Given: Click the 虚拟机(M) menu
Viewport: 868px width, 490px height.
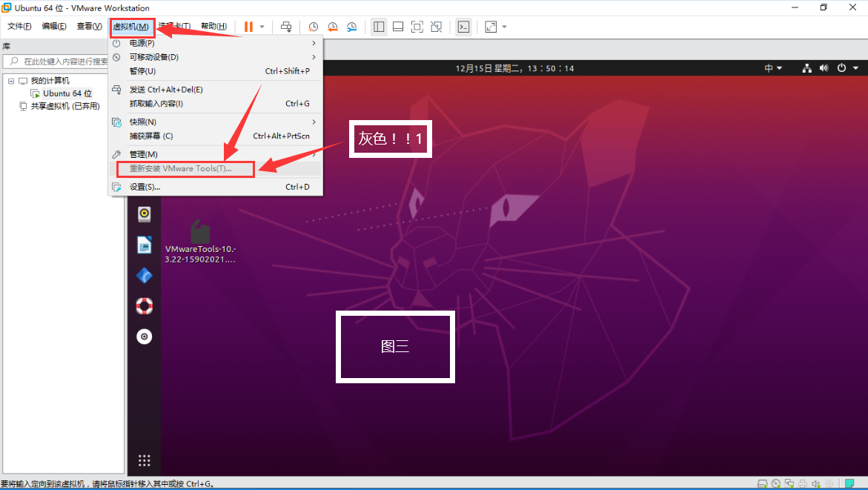Looking at the screenshot, I should click(x=131, y=27).
